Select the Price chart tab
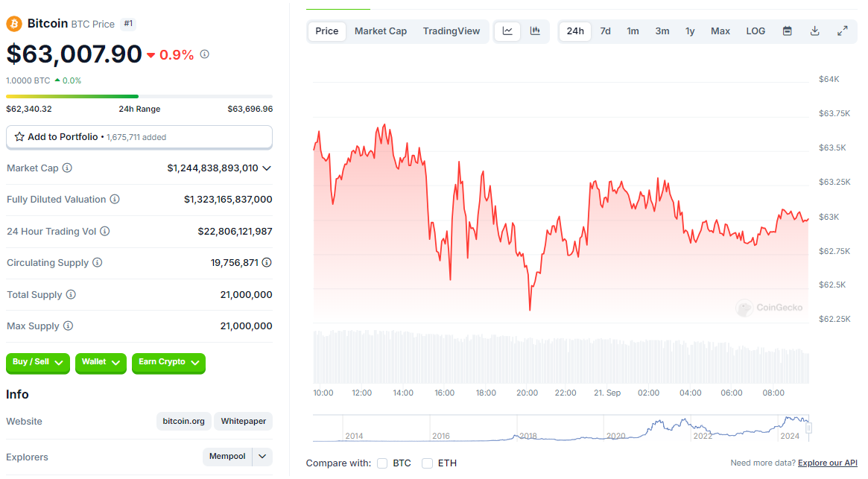 tap(326, 31)
